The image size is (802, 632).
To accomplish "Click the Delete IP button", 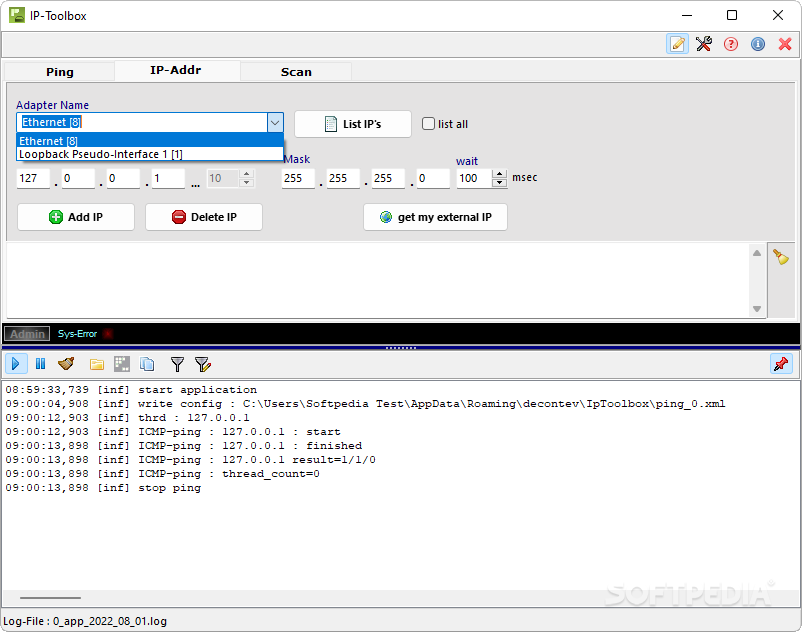I will pos(204,217).
